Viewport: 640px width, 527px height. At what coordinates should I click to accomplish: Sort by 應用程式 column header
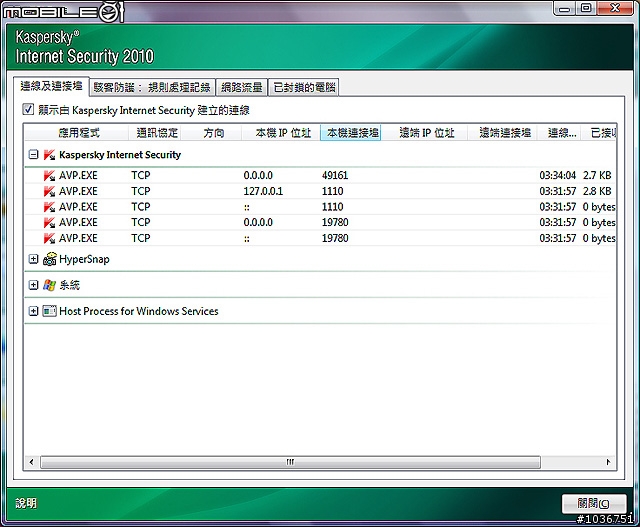(x=76, y=133)
